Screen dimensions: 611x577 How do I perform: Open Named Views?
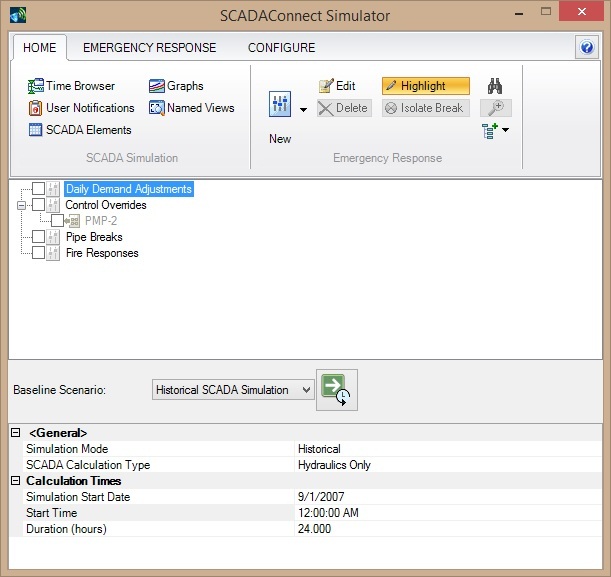(191, 108)
